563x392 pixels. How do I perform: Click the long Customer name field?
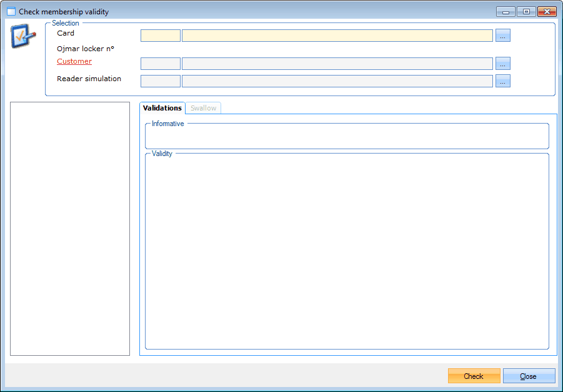click(x=337, y=64)
